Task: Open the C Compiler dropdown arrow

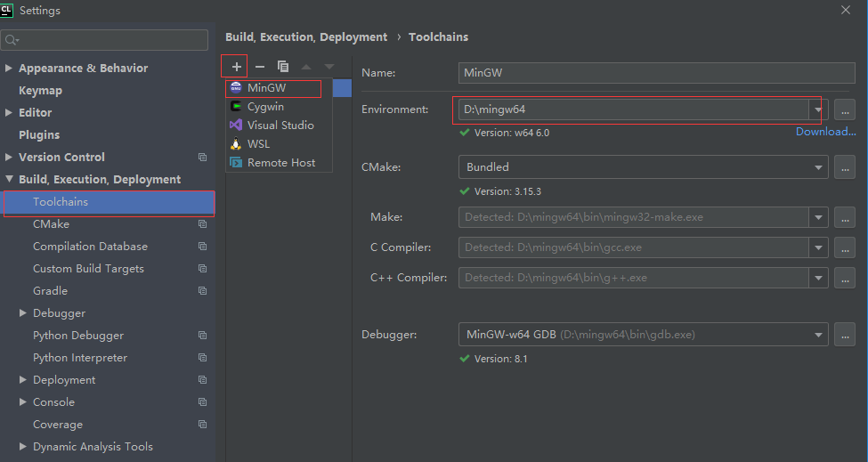Action: [x=818, y=247]
